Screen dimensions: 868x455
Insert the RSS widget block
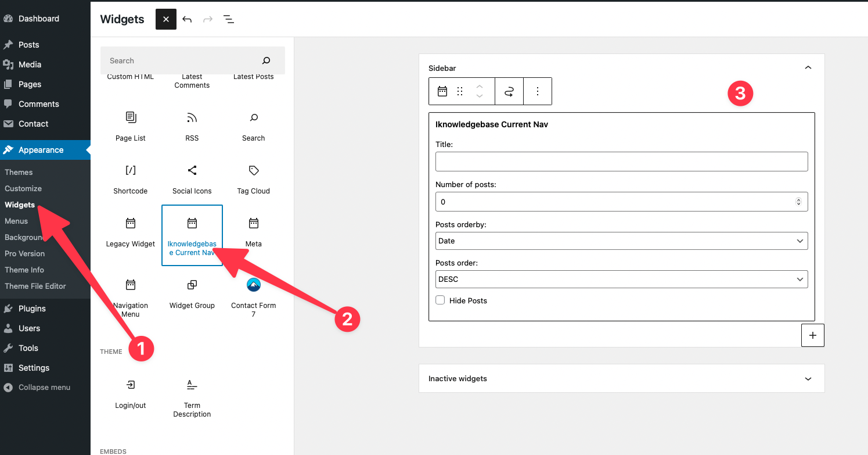point(192,126)
